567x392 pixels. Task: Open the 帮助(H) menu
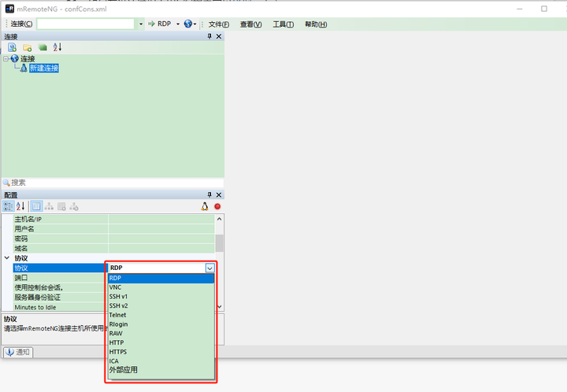tap(316, 24)
